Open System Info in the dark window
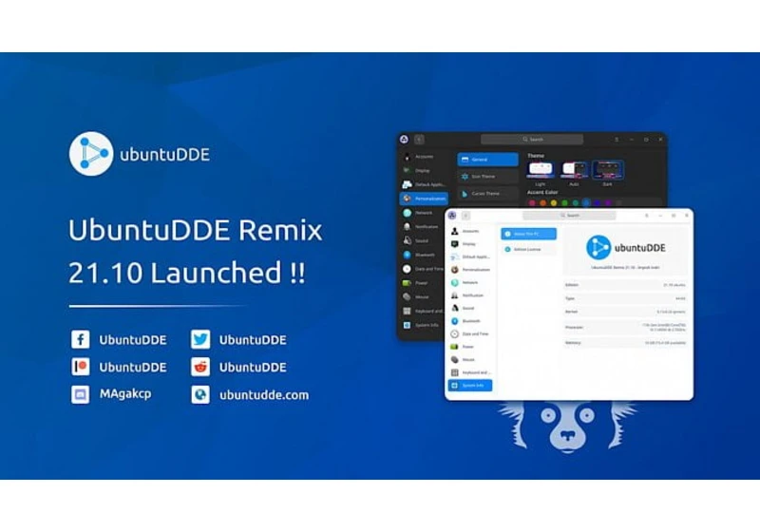This screenshot has width=760, height=532. (423, 325)
